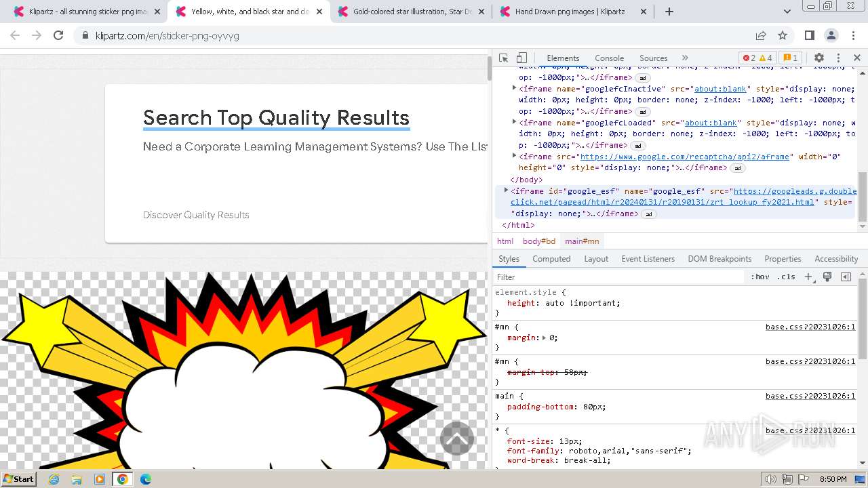868x488 pixels.
Task: Open the DevTools customize kebab menu
Action: click(838, 58)
